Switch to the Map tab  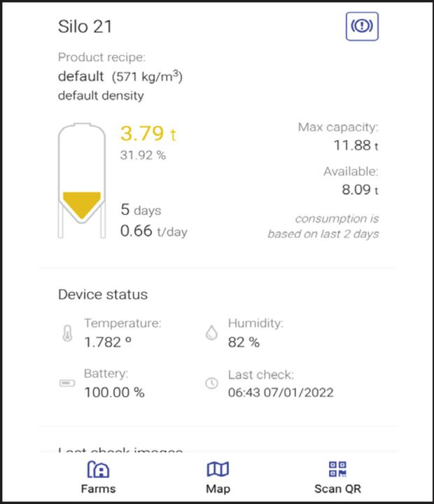click(x=218, y=477)
